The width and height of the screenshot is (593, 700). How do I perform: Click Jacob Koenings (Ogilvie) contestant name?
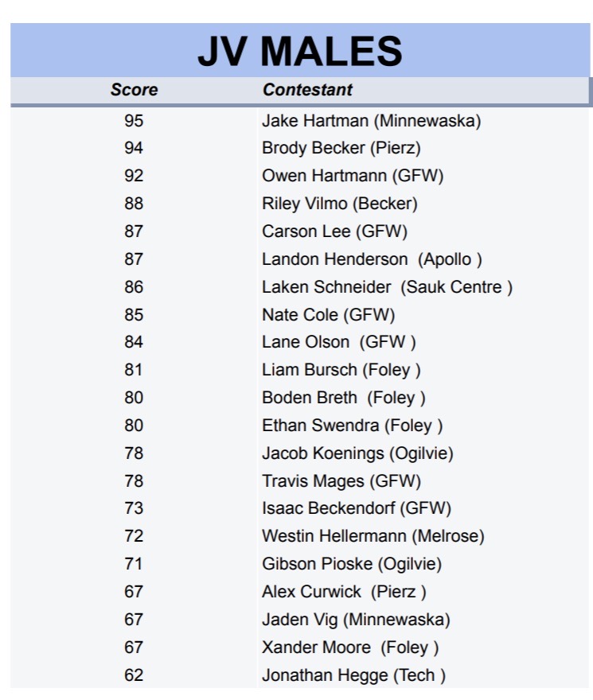(x=357, y=453)
